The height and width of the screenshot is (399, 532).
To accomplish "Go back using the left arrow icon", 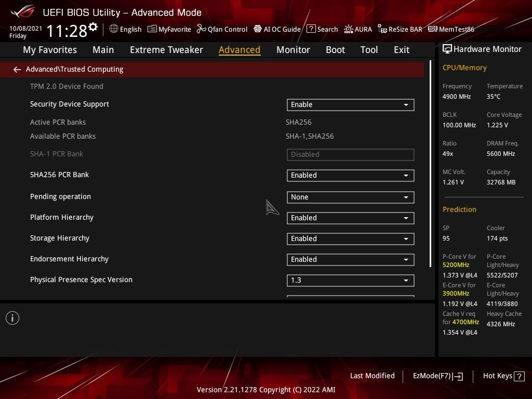I will pos(17,70).
